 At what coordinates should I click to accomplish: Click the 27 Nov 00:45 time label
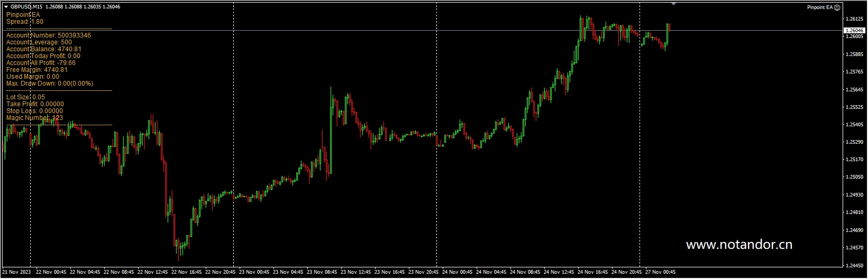click(660, 272)
